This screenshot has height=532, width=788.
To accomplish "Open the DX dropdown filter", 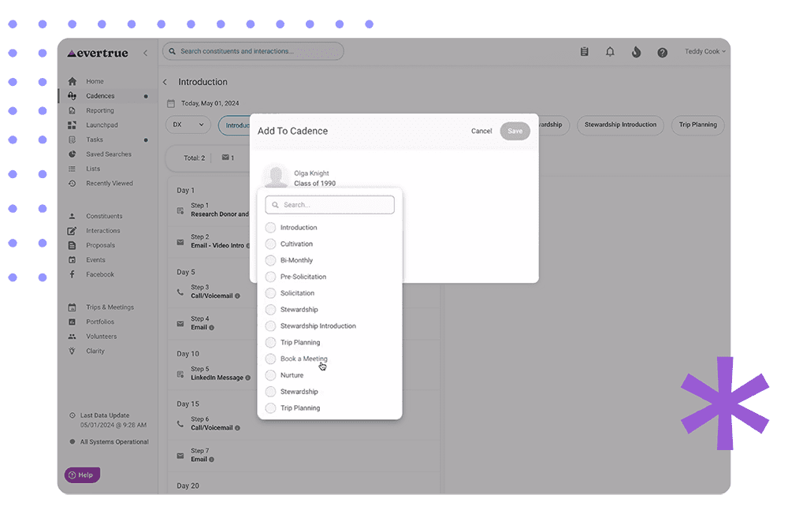I will click(x=188, y=125).
